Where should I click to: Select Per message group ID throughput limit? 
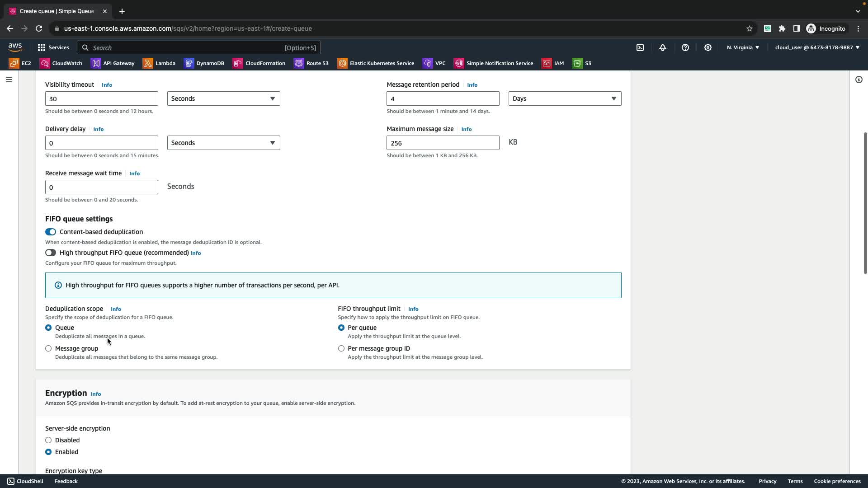(341, 348)
